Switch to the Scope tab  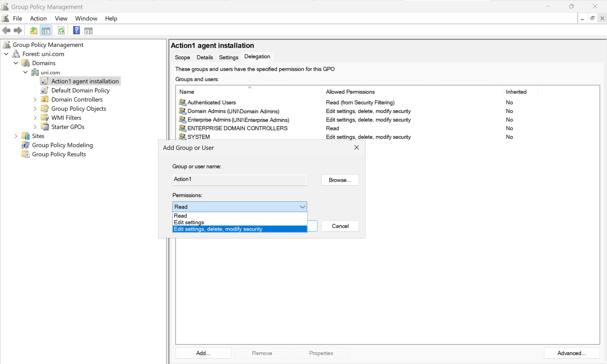point(182,57)
